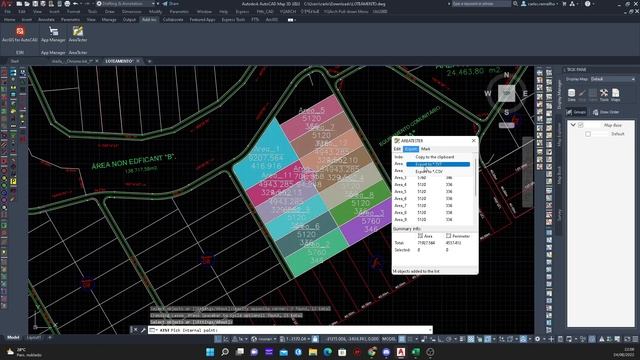Click the Print icon in Quick Access toolbar

tap(67, 4)
